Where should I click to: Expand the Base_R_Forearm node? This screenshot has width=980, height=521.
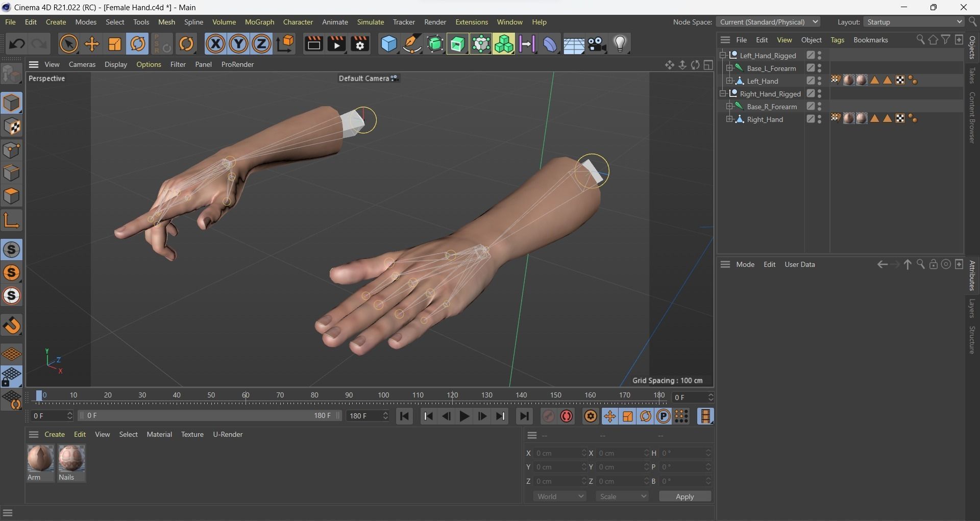[729, 106]
